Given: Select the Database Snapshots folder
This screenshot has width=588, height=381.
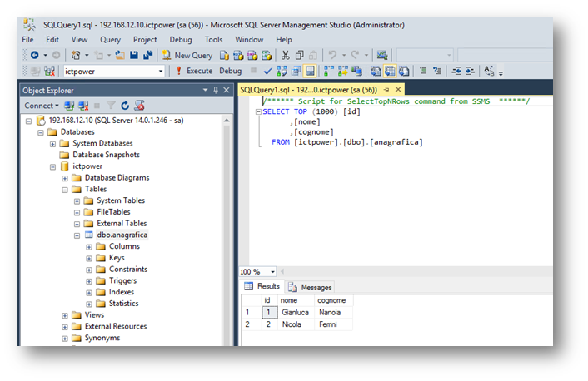Looking at the screenshot, I should point(106,155).
